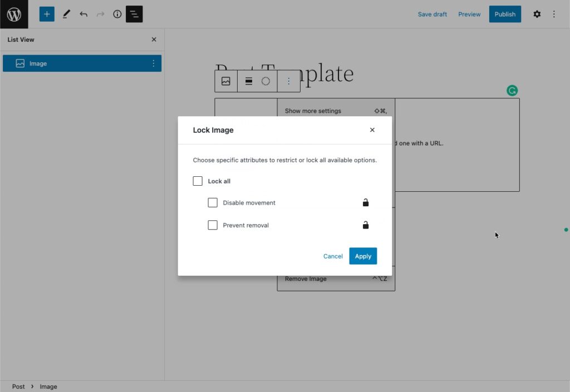
Task: Open the block toolbar three-dot options menu
Action: [289, 81]
